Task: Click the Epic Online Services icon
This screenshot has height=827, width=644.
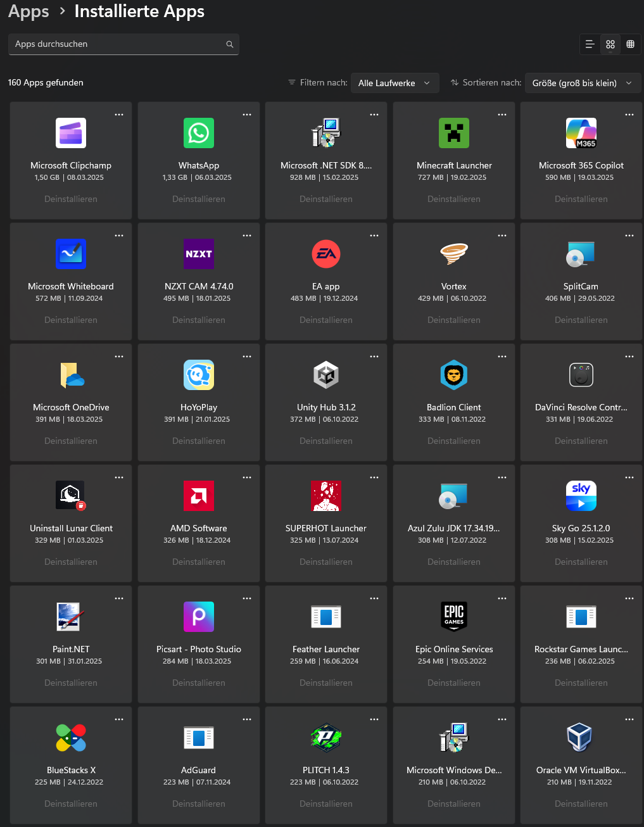Action: point(454,617)
